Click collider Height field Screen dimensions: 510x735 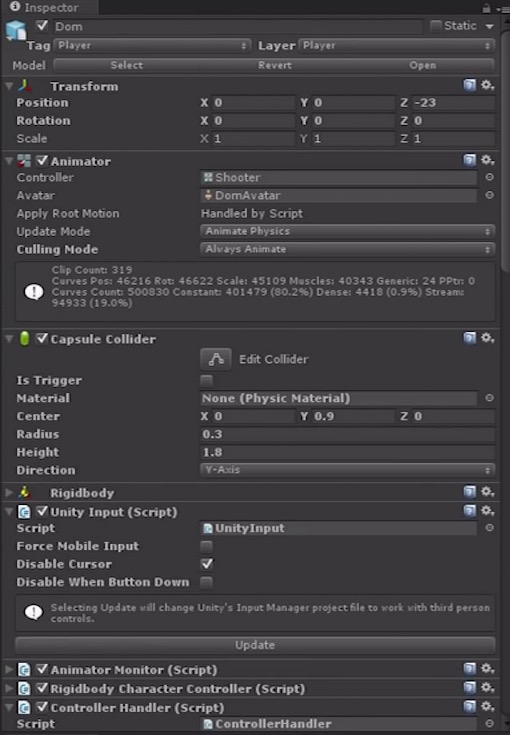[x=347, y=452]
